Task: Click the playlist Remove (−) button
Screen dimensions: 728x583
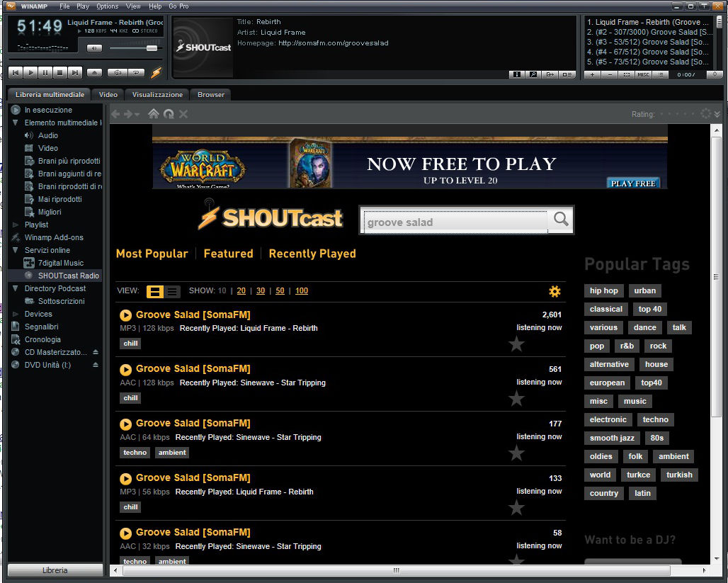Action: [x=610, y=74]
